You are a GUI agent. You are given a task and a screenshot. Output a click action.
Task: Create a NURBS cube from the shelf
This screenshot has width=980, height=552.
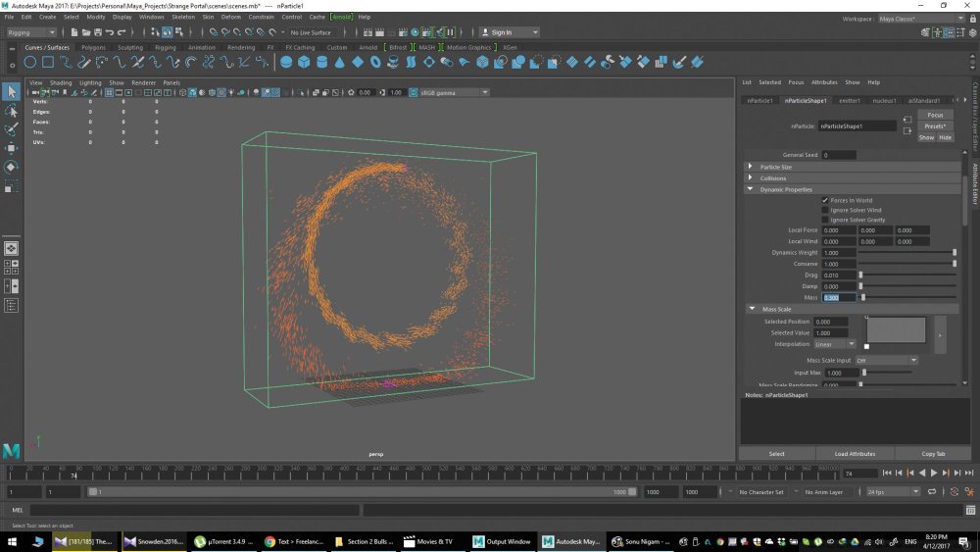[x=304, y=62]
